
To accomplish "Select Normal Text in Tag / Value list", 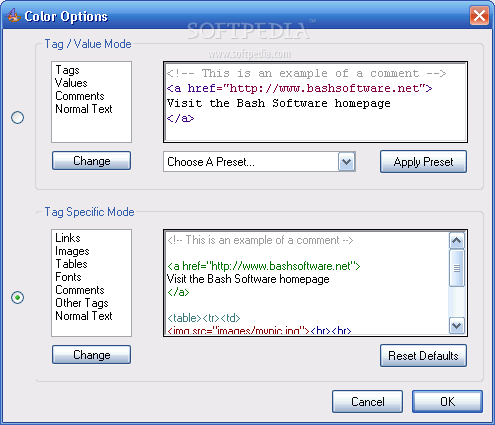I will click(x=84, y=109).
